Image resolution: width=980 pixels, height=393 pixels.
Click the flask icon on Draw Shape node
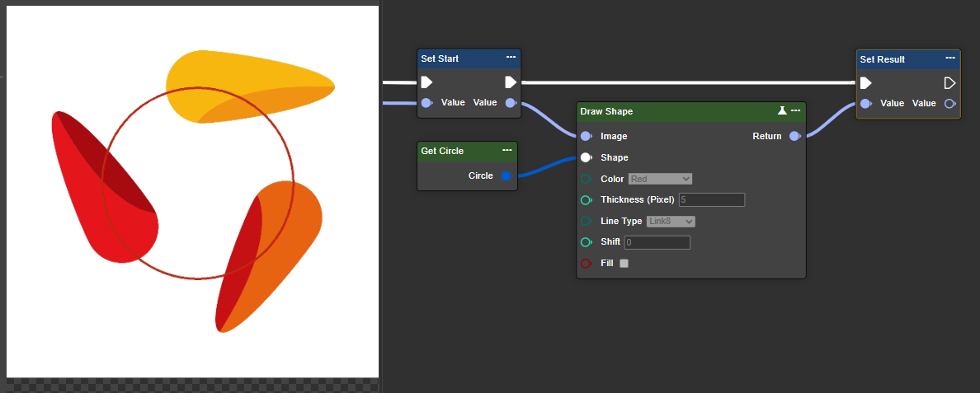(782, 110)
